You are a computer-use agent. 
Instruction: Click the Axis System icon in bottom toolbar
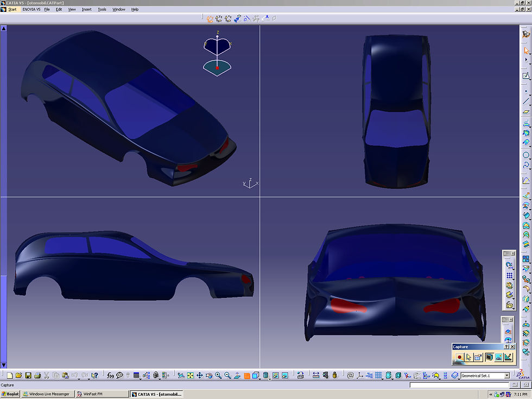[x=359, y=375]
